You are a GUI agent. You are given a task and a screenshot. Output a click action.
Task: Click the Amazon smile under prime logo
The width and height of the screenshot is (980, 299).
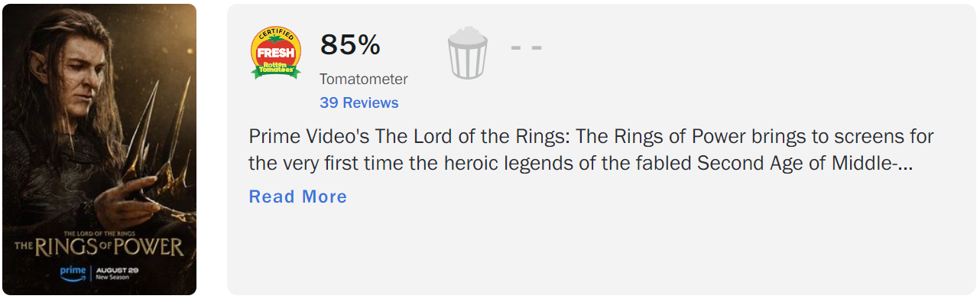pos(73,279)
